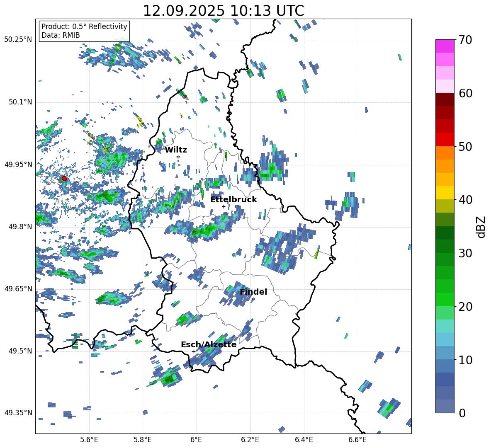Click the 49.95°N latitude label
Viewport: 491px width, 448px height.
[18, 164]
